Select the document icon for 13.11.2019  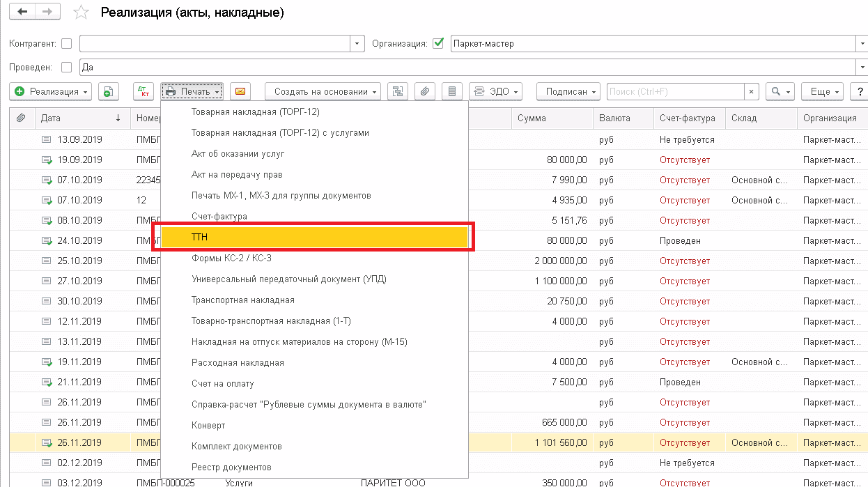(x=47, y=341)
